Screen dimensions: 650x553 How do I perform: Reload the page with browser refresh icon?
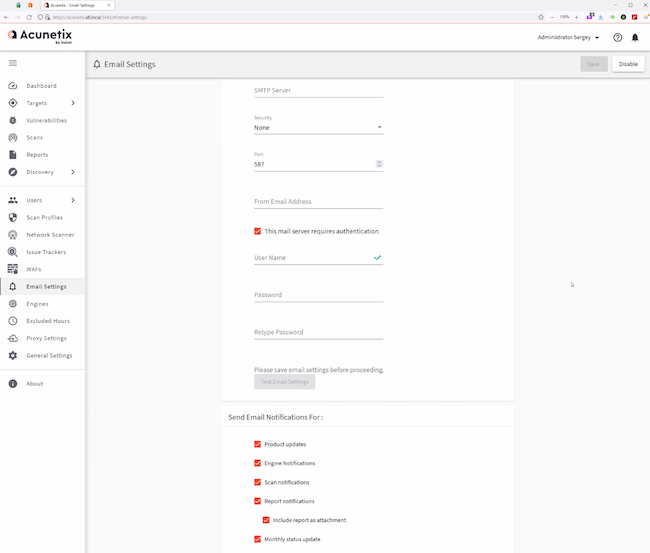pyautogui.click(x=29, y=17)
